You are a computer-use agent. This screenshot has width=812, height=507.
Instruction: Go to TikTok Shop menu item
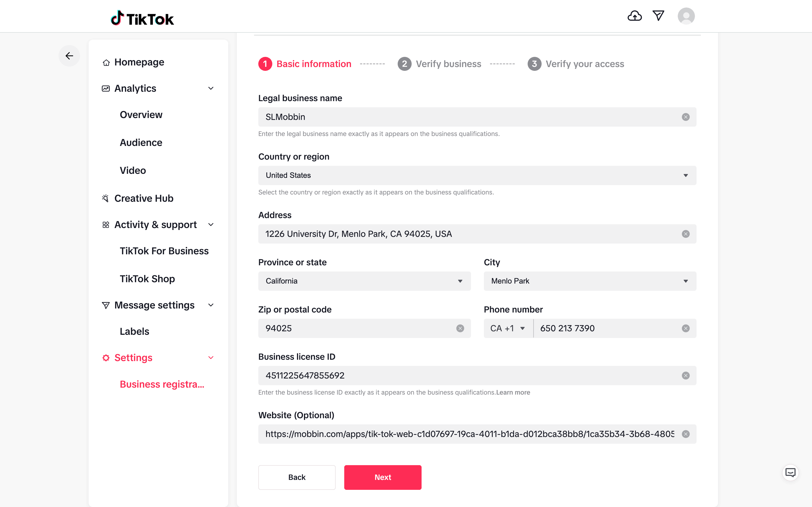[147, 279]
